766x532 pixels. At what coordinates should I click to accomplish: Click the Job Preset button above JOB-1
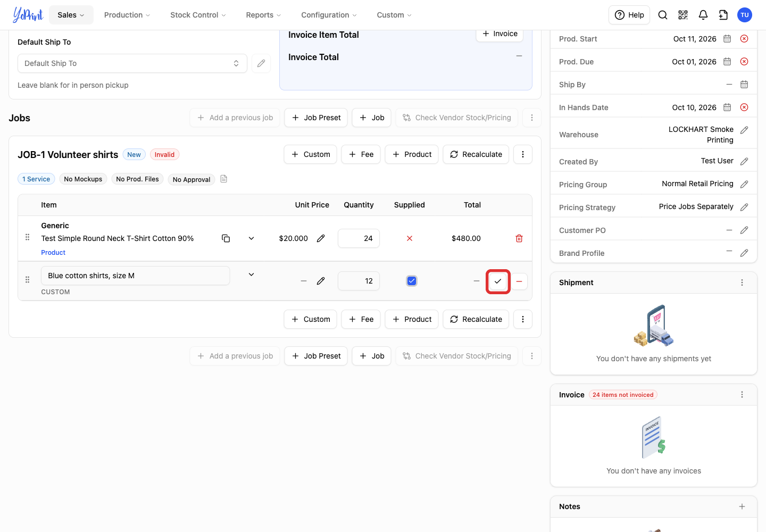[x=316, y=118]
